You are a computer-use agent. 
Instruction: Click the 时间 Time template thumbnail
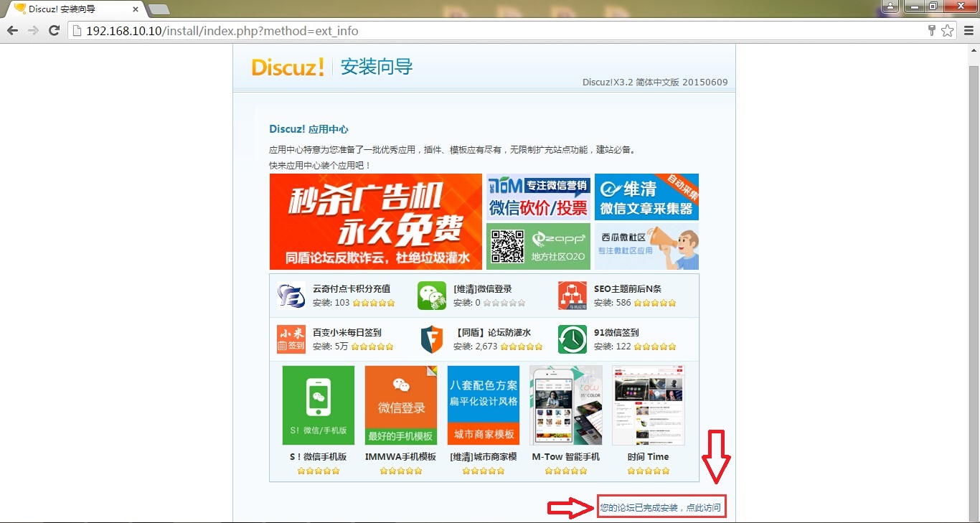pyautogui.click(x=648, y=405)
